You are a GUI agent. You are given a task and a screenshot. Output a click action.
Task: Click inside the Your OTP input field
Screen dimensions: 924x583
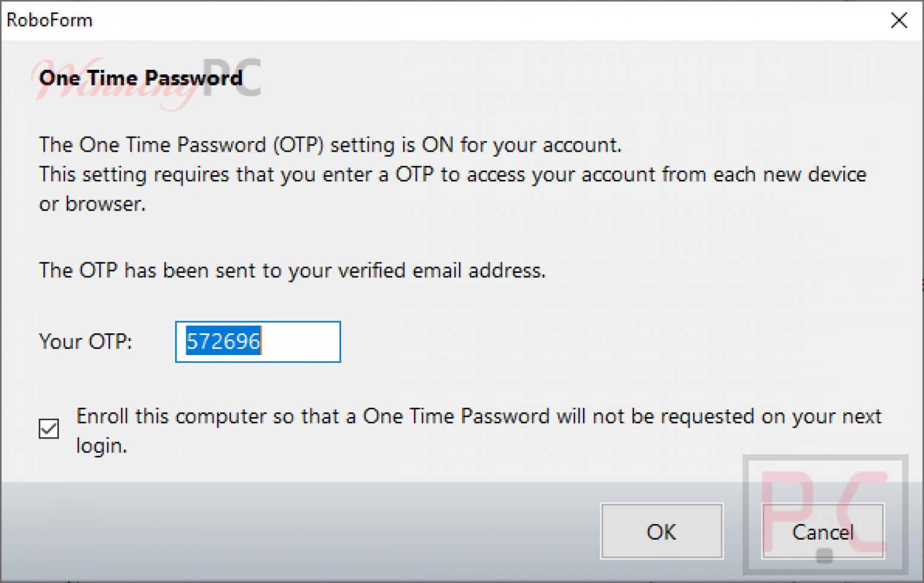[257, 342]
